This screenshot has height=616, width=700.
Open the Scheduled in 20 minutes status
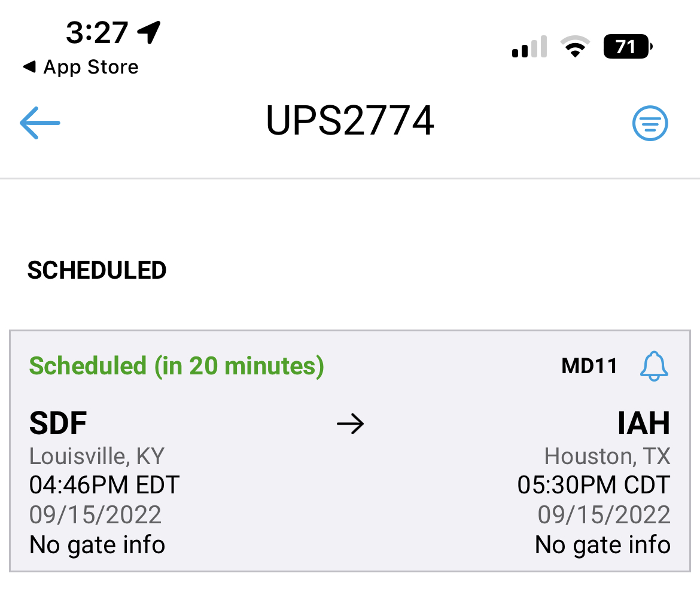pyautogui.click(x=176, y=365)
